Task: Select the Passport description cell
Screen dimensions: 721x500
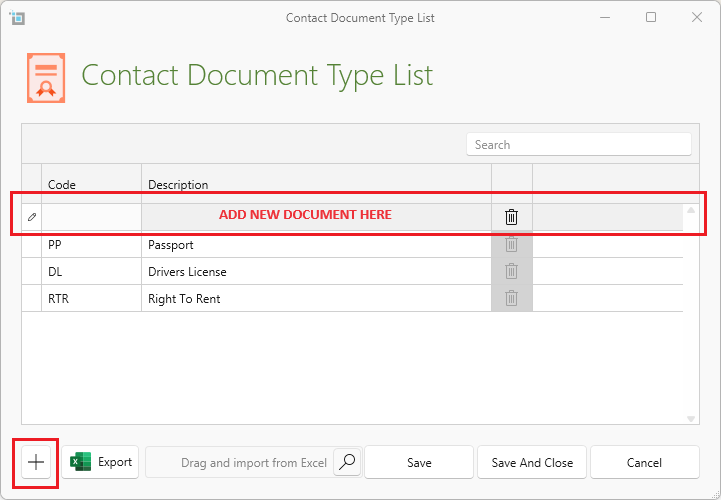Action: pos(315,245)
